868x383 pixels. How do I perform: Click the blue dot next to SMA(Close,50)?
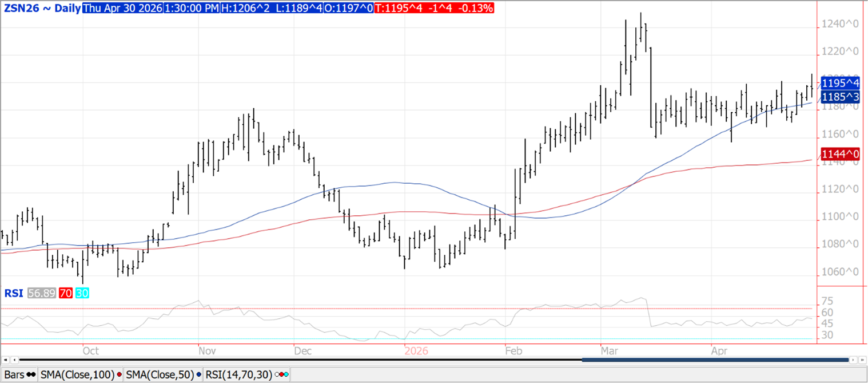point(198,374)
